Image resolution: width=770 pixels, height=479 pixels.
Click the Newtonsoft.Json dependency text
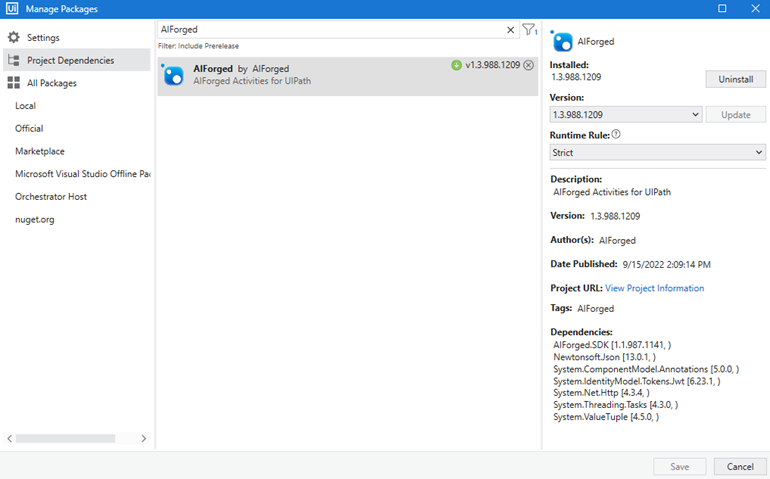604,357
